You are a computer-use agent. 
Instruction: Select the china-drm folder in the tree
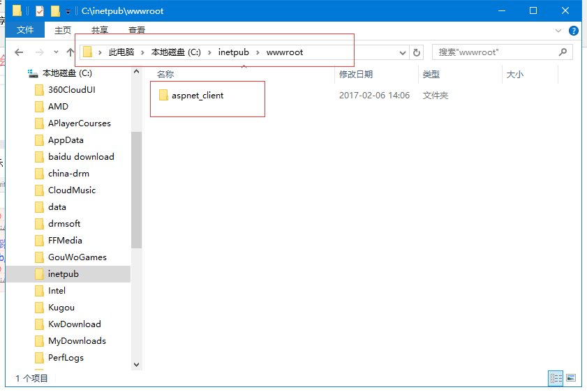point(68,174)
